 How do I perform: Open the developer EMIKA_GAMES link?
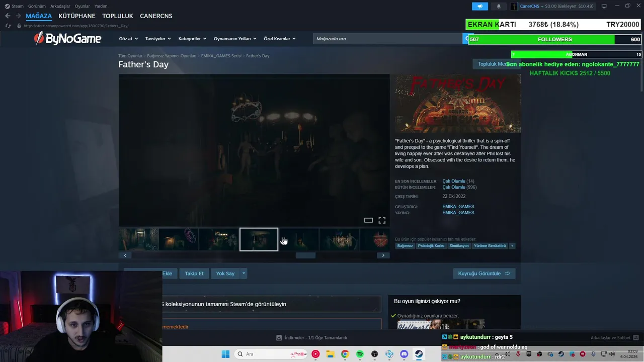458,207
